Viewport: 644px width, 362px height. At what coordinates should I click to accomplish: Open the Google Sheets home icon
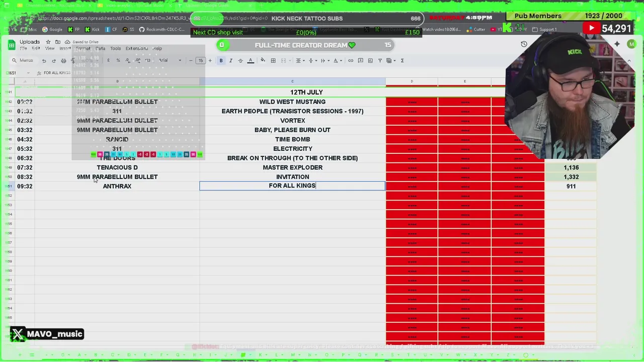tap(11, 45)
